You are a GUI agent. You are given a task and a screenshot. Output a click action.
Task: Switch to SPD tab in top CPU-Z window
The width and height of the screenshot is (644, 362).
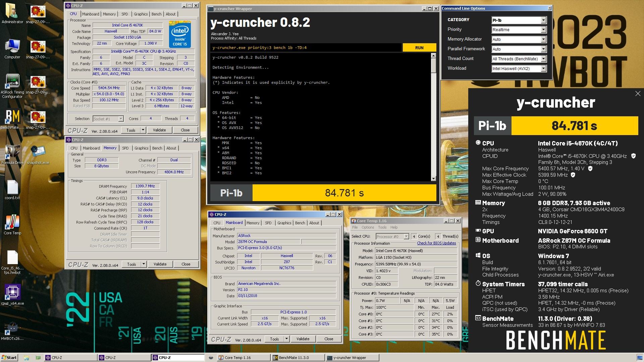tap(125, 14)
